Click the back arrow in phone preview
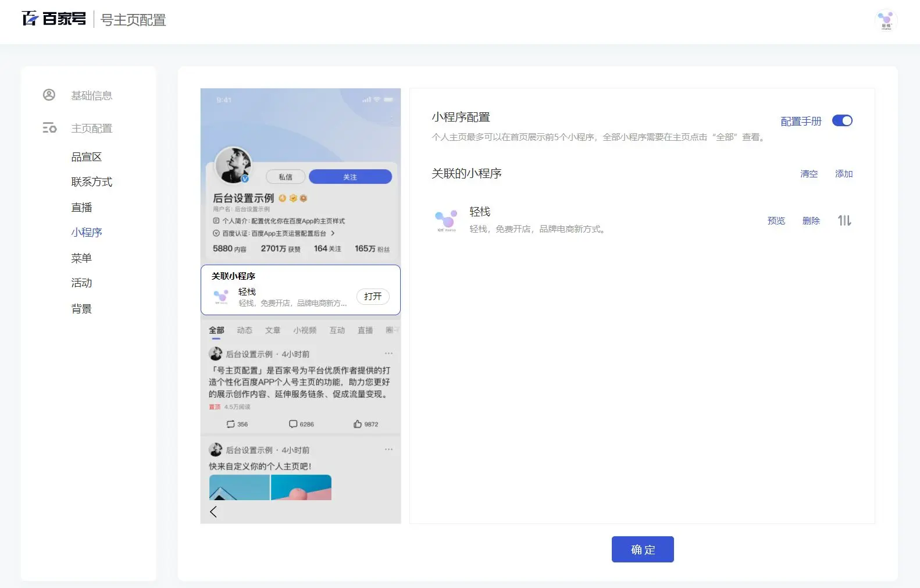Viewport: 920px width, 588px height. 213,511
